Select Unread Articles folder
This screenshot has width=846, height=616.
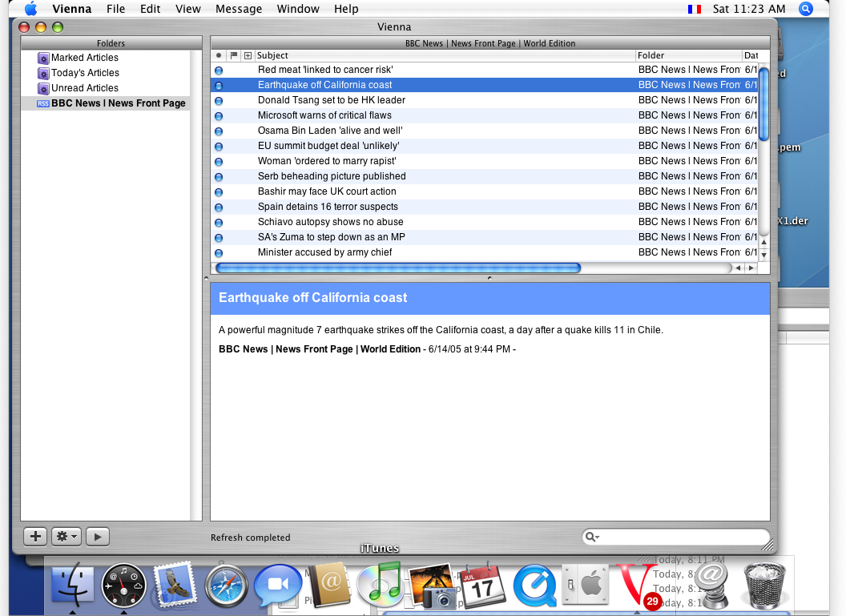click(x=105, y=87)
